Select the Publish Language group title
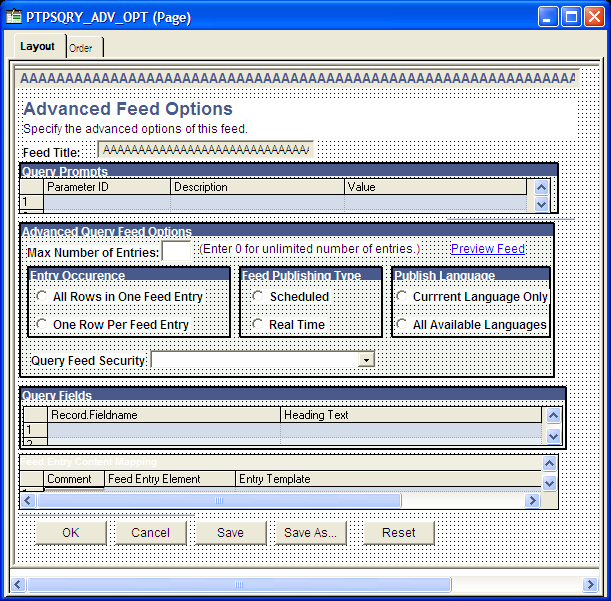The image size is (611, 601). 445,275
